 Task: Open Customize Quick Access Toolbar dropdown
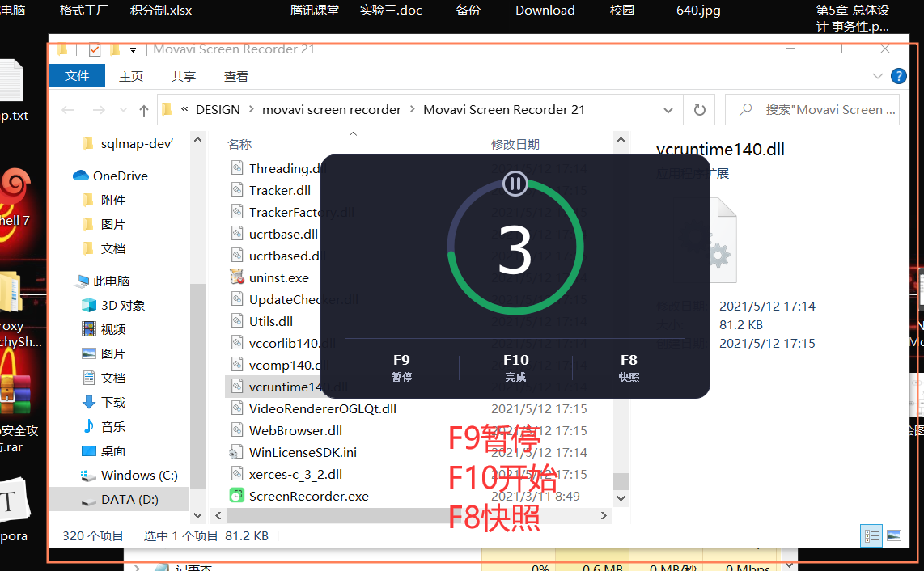(134, 50)
